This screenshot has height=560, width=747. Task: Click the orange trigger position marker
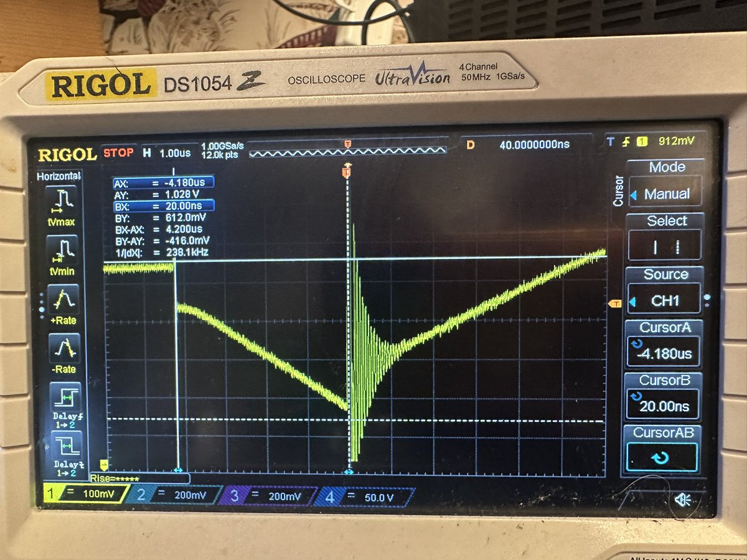[347, 171]
